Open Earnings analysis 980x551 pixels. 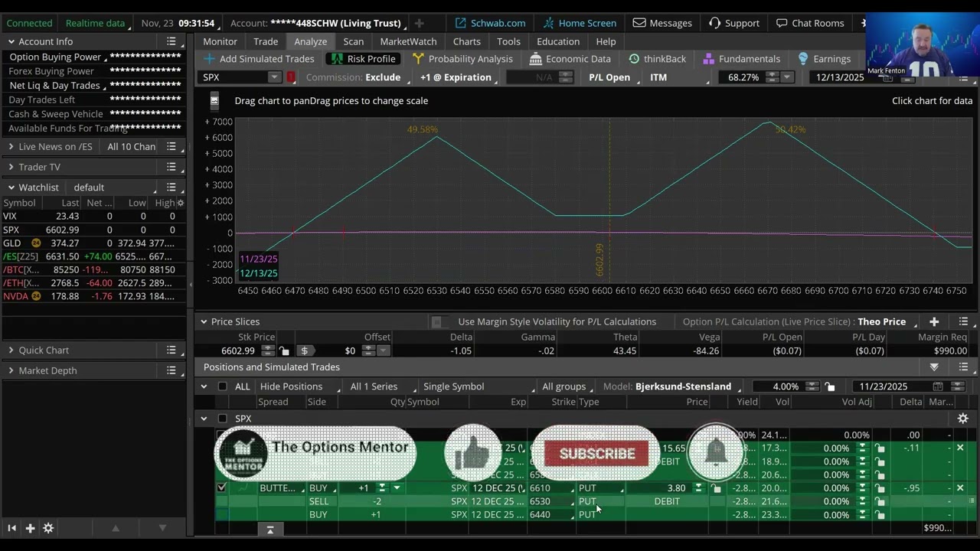[x=824, y=59]
